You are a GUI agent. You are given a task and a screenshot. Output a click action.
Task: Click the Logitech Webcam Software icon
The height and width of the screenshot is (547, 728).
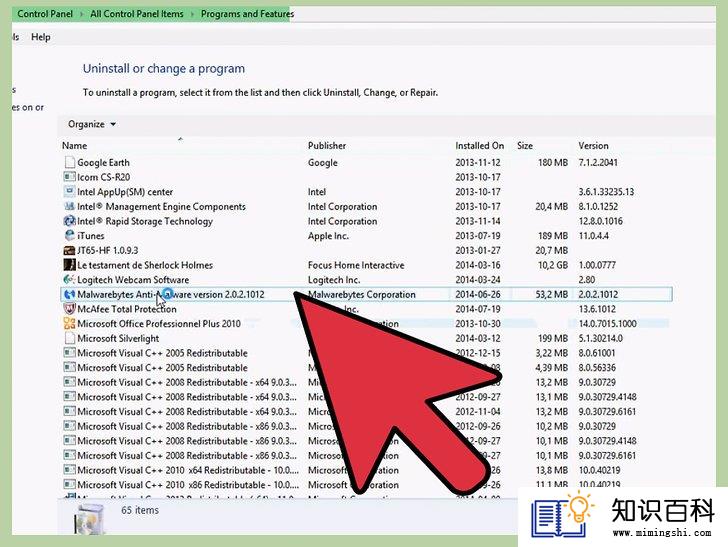tap(70, 280)
